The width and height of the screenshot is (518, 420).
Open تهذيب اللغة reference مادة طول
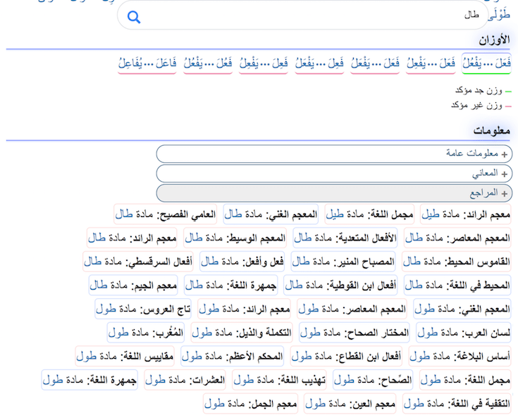coord(279,380)
